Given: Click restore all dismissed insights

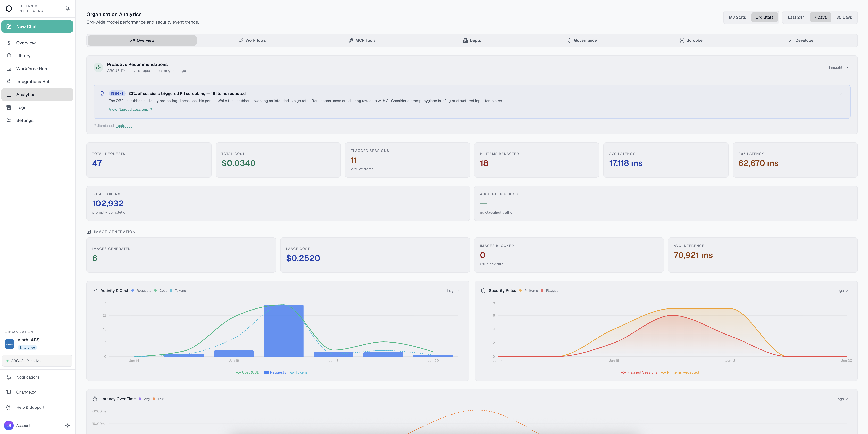Looking at the screenshot, I should [x=125, y=126].
